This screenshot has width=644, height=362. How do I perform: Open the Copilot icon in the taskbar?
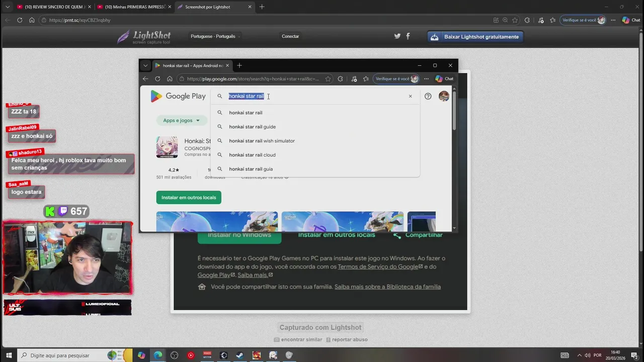click(x=141, y=355)
